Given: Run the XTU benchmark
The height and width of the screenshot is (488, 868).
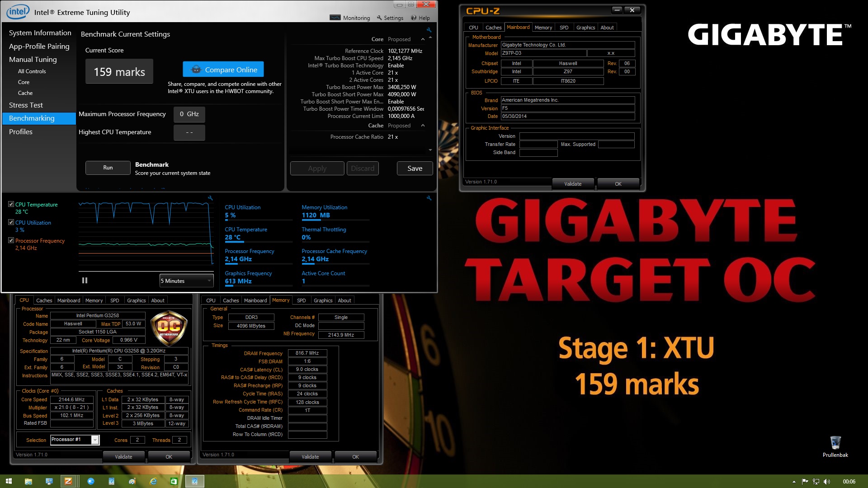Looking at the screenshot, I should point(108,168).
